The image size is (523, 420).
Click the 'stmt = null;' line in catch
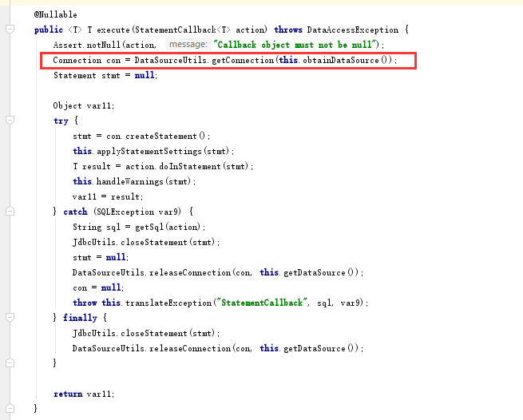(x=101, y=258)
